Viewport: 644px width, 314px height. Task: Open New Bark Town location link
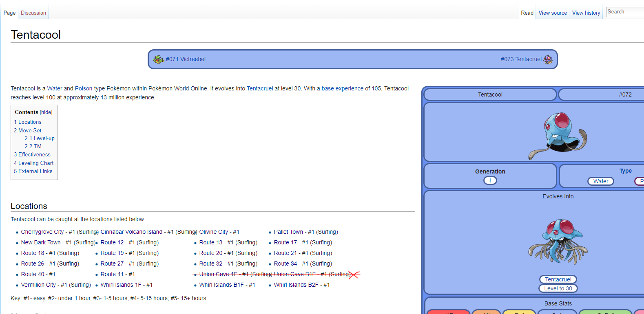coord(41,242)
